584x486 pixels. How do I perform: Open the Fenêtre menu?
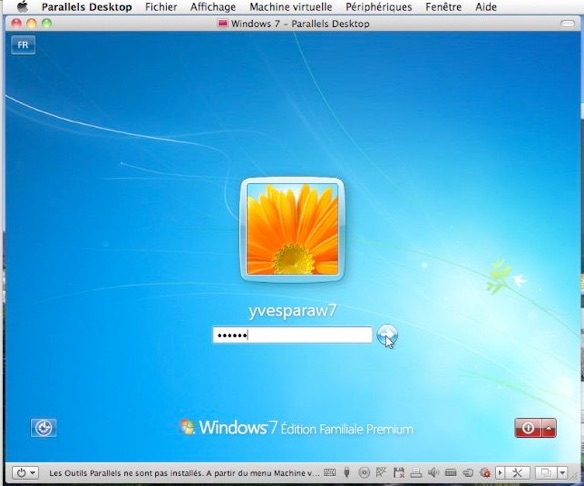443,7
